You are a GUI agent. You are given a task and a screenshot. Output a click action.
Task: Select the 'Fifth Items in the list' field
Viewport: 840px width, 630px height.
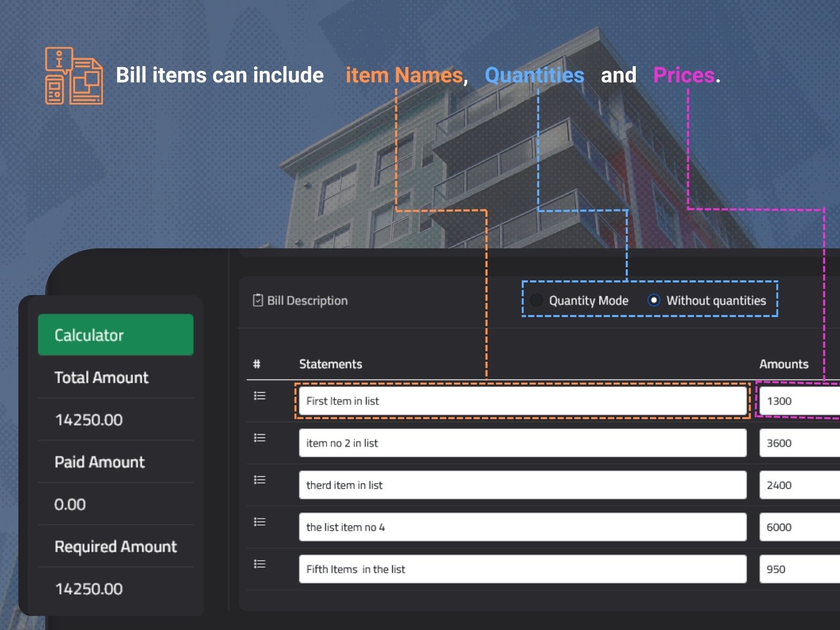(x=522, y=569)
